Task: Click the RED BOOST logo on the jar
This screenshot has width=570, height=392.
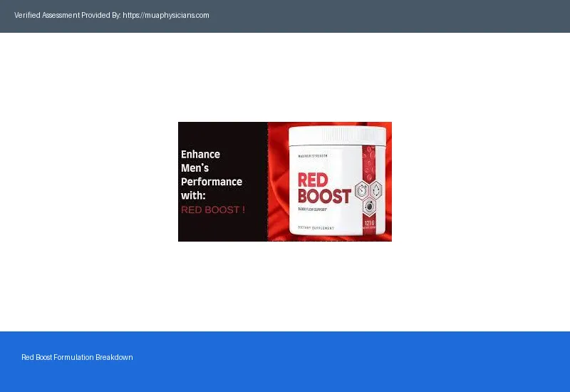Action: 324,188
